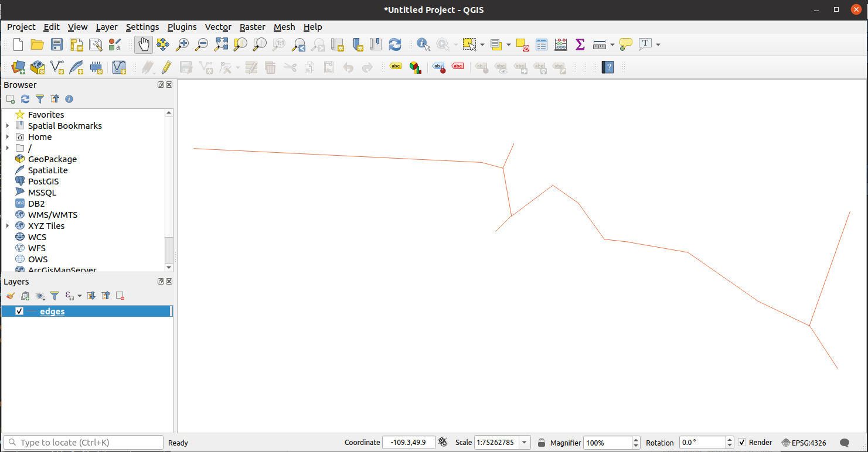Open the Plugins menu
The width and height of the screenshot is (868, 452).
(x=182, y=27)
